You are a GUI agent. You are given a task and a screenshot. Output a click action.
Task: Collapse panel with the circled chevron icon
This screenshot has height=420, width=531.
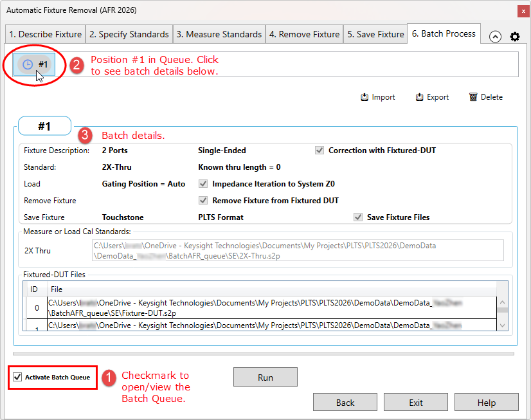click(495, 37)
